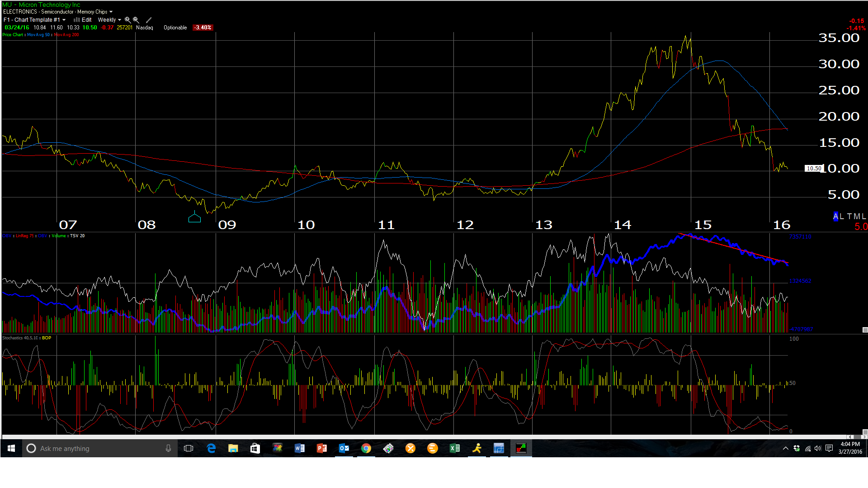Open Google Chrome from the taskbar

(366, 448)
